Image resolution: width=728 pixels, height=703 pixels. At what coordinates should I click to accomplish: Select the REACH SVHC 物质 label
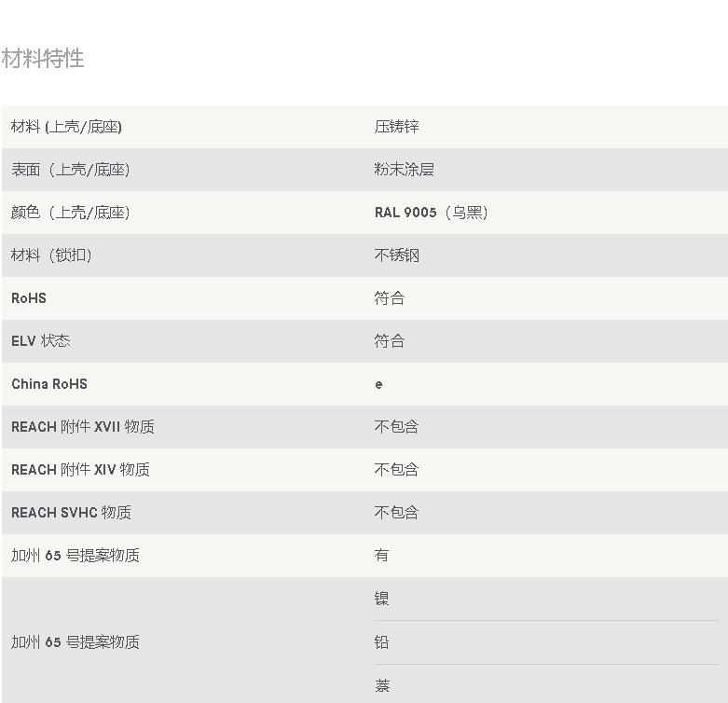click(x=71, y=513)
